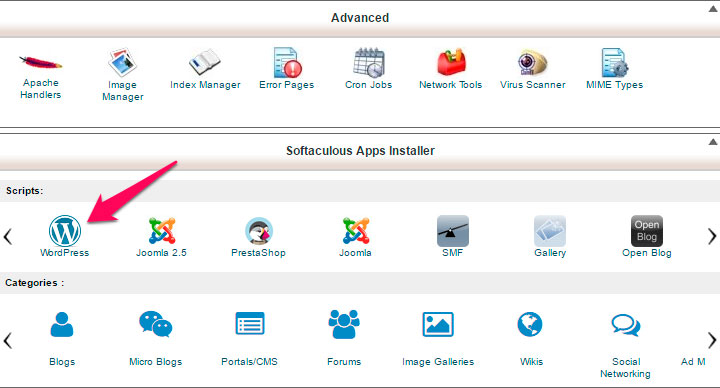The image size is (720, 388).
Task: Select the Open Blog script icon
Action: tap(647, 231)
